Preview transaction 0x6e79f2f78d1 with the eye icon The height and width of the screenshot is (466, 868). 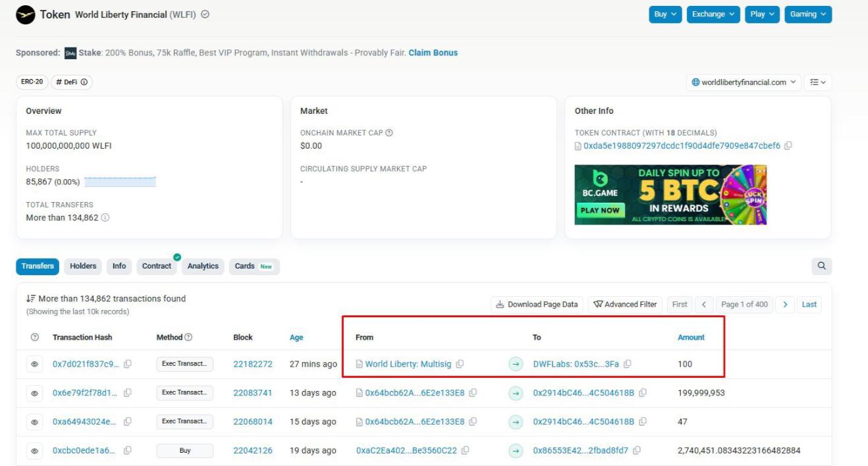tap(34, 393)
